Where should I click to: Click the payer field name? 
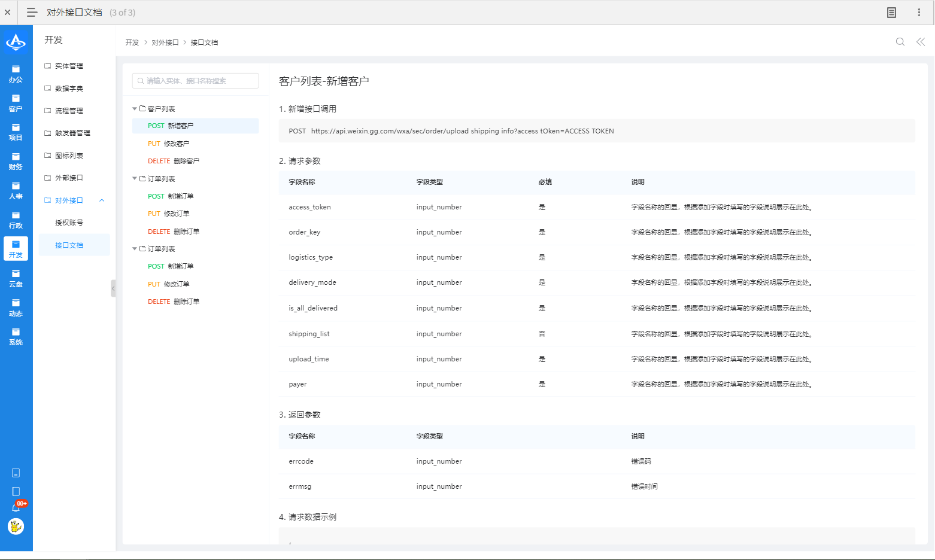(297, 384)
